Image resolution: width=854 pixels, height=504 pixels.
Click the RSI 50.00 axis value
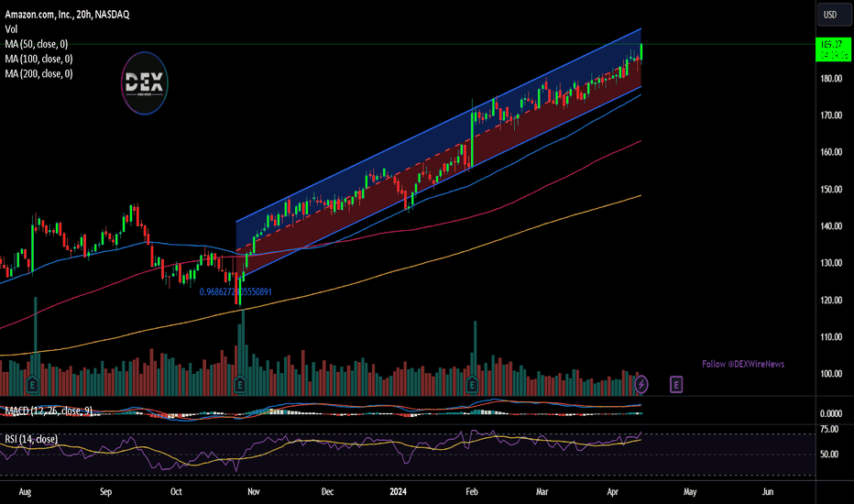829,455
